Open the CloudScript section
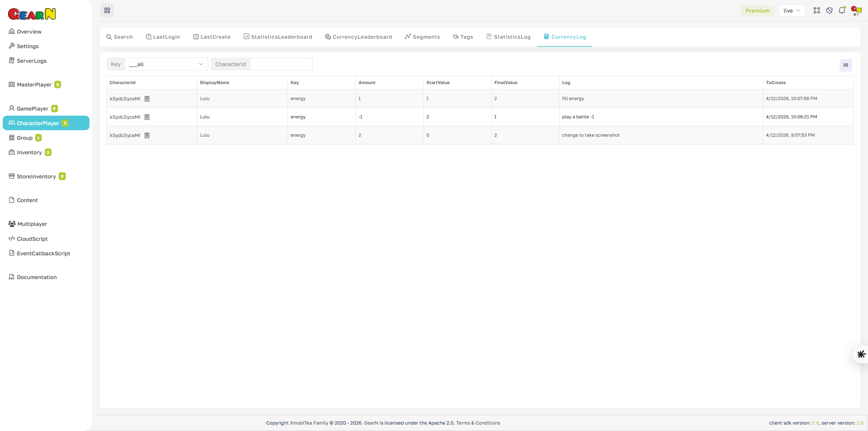 click(32, 239)
